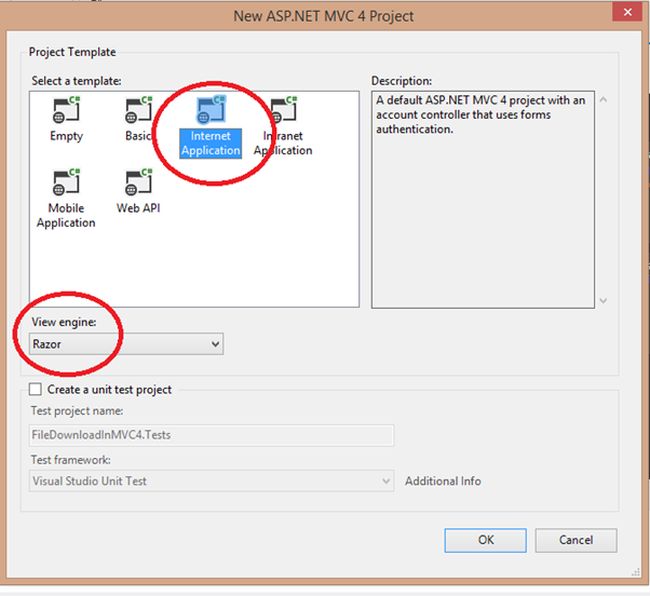This screenshot has width=650, height=596.
Task: Click the Description text box
Action: point(483,199)
